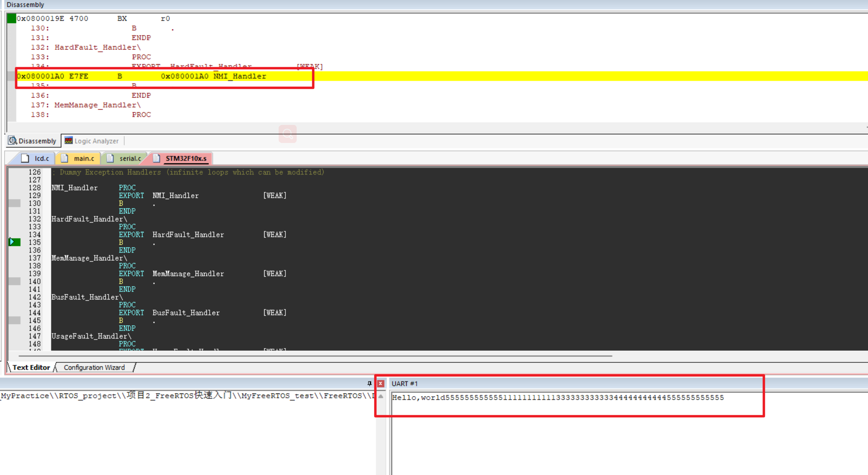Click the serial.c document icon
The image size is (868, 475).
tap(110, 158)
